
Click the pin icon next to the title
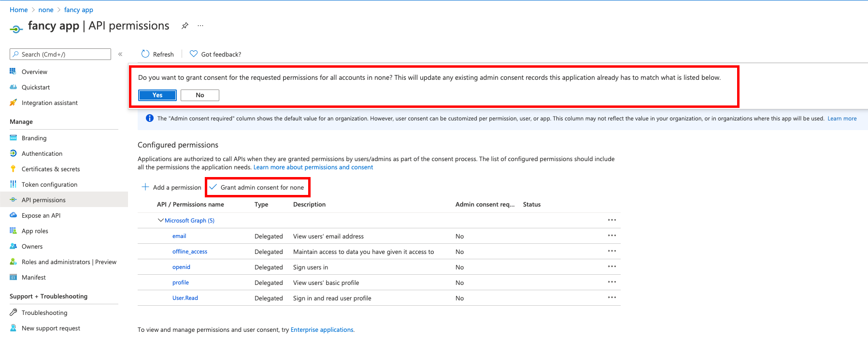point(185,26)
